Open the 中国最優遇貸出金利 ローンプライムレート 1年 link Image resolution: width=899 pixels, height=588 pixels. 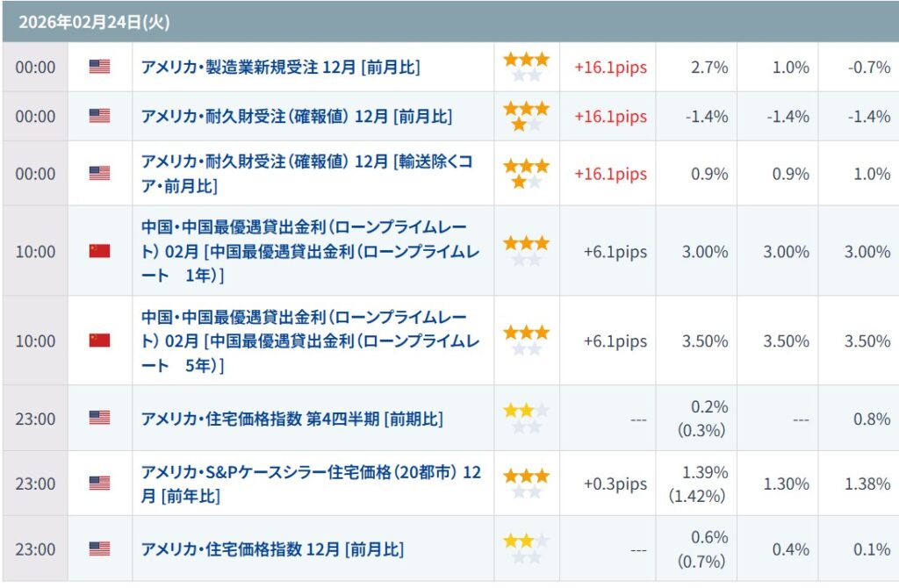(304, 252)
